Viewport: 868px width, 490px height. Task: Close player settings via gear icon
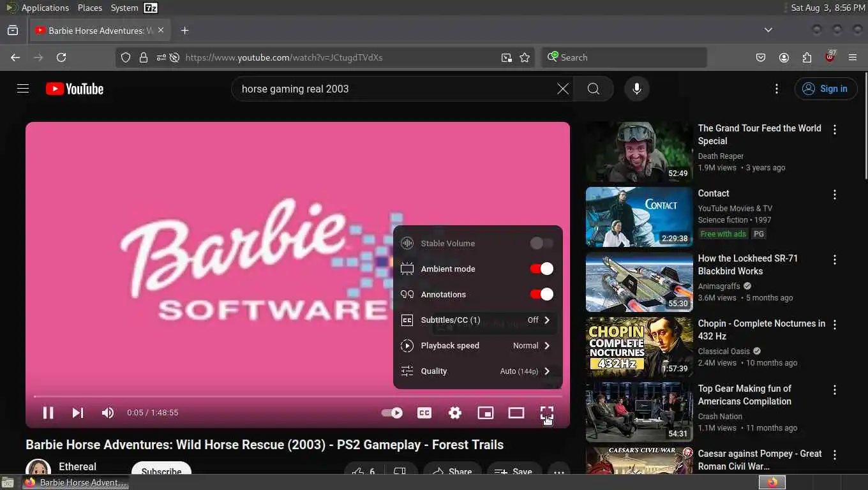pyautogui.click(x=455, y=413)
